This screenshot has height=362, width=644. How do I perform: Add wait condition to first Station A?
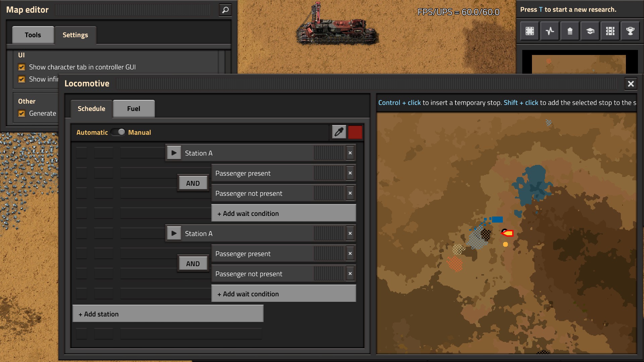(284, 213)
